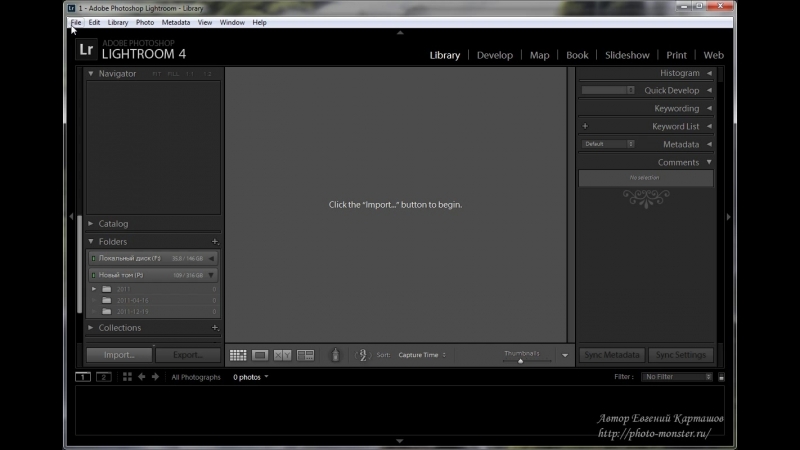Open the Edit menu
Image resolution: width=800 pixels, height=450 pixels.
[x=94, y=22]
